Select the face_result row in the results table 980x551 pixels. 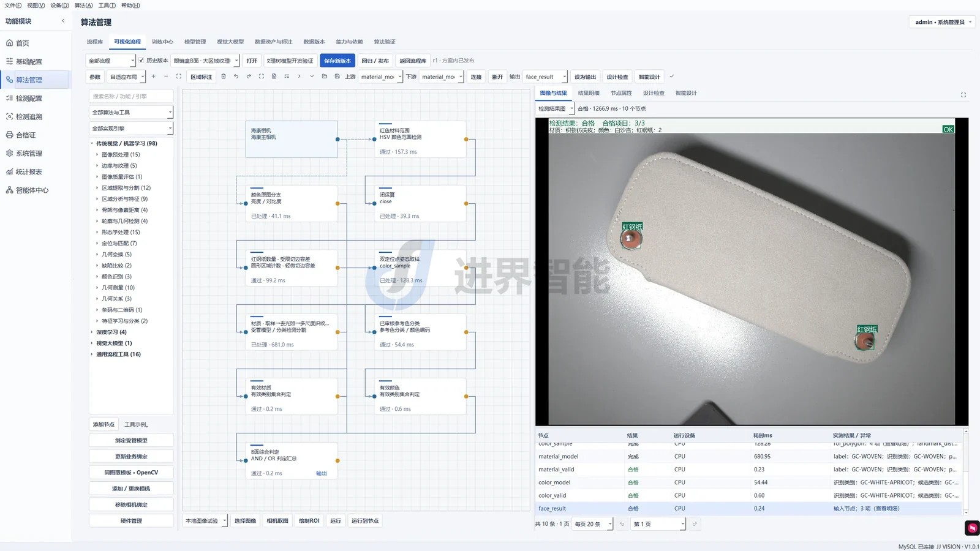click(x=749, y=509)
